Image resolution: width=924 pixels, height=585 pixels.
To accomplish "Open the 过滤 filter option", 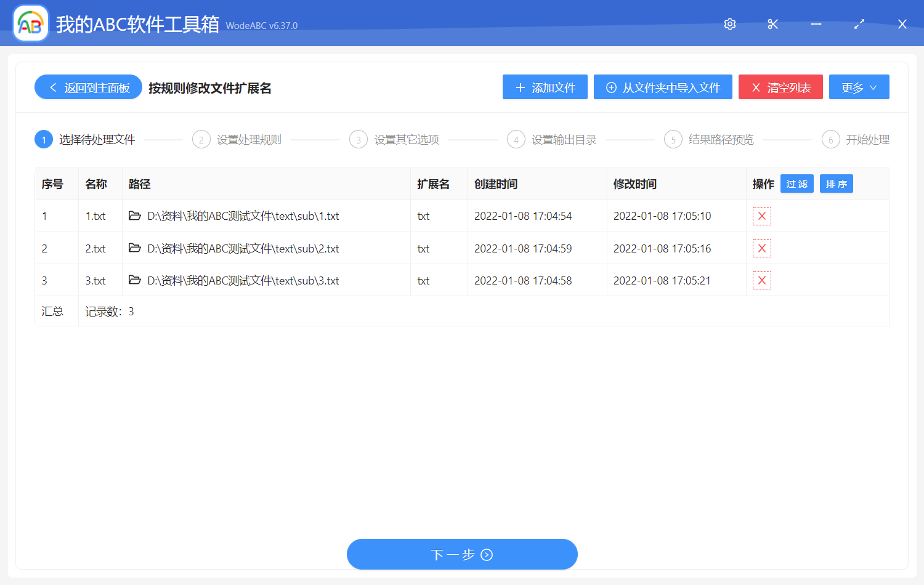I will [796, 183].
